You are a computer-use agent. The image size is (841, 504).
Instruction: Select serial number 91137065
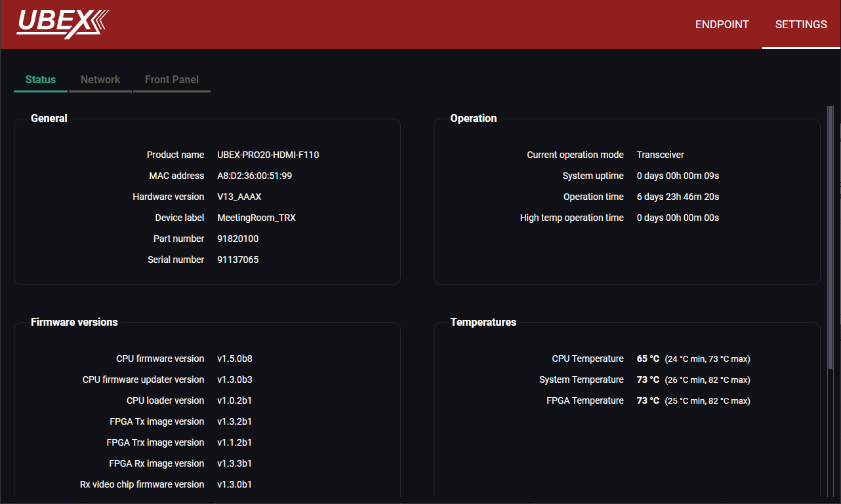pos(238,260)
